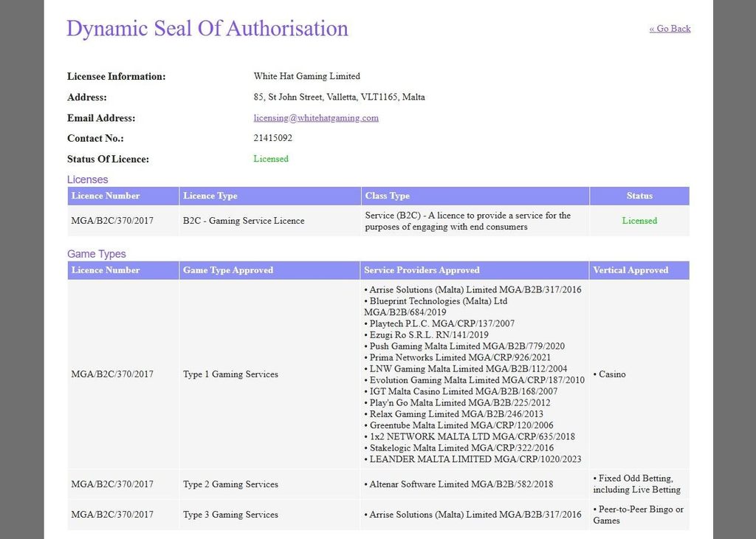Click the Licence Number header in Licenses table
The height and width of the screenshot is (539, 756).
pyautogui.click(x=123, y=196)
